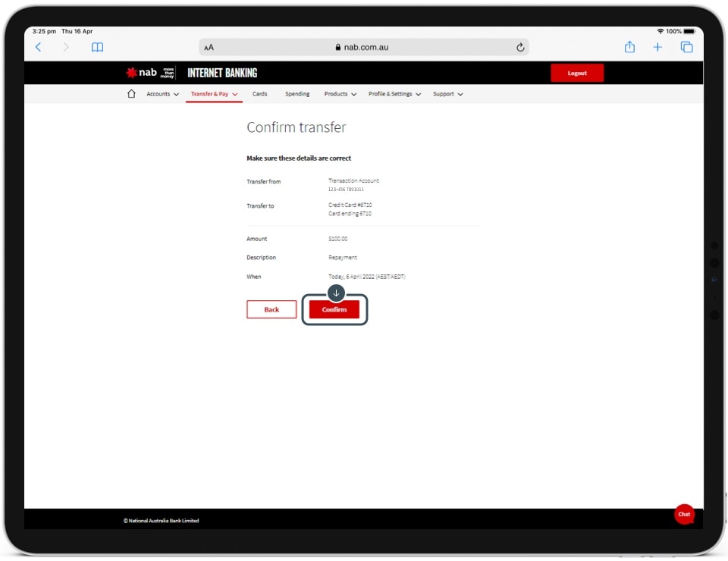This screenshot has width=728, height=561.
Task: Click the Home icon in navigation bar
Action: point(131,94)
